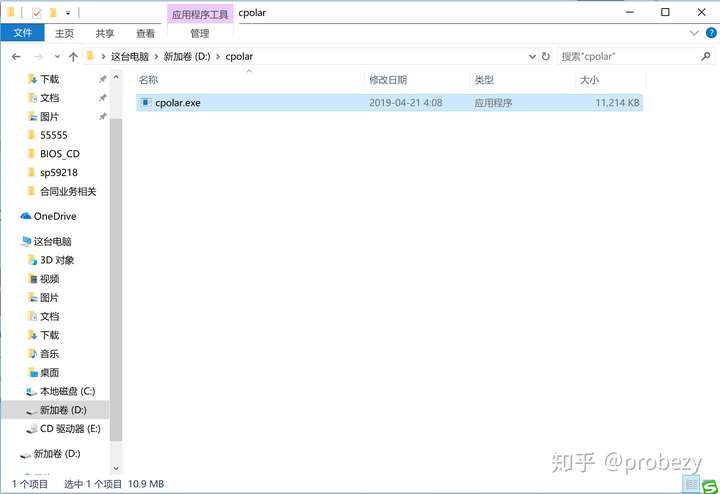Open the 文件 menu tab
720x494 pixels.
(x=22, y=33)
